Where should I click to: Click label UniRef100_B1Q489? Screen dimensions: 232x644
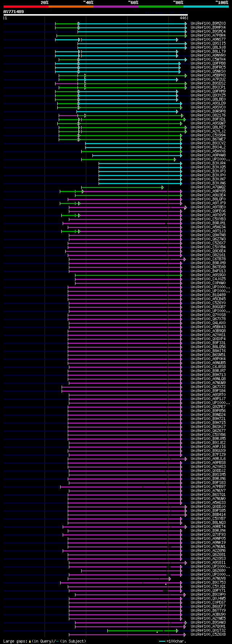(208, 295)
